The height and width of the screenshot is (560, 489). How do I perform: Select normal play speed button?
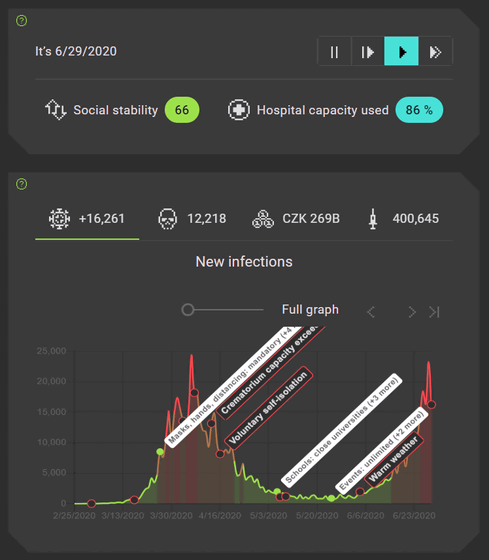[x=401, y=51]
